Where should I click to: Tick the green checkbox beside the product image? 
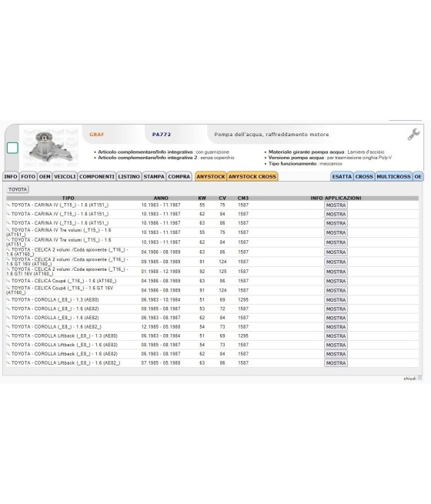tap(12, 148)
